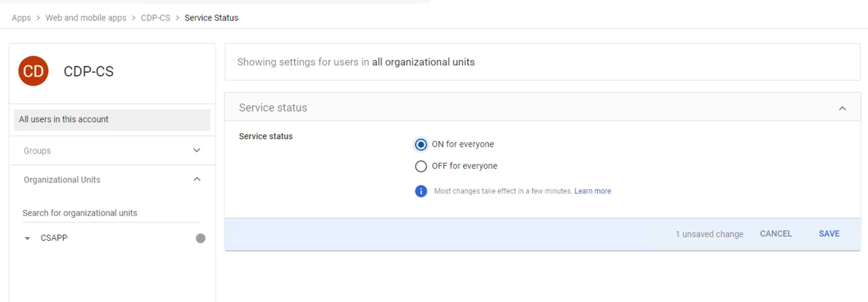Click the gray status dot beside CSAPP
Viewport: 868px width, 302px height.
tap(201, 238)
